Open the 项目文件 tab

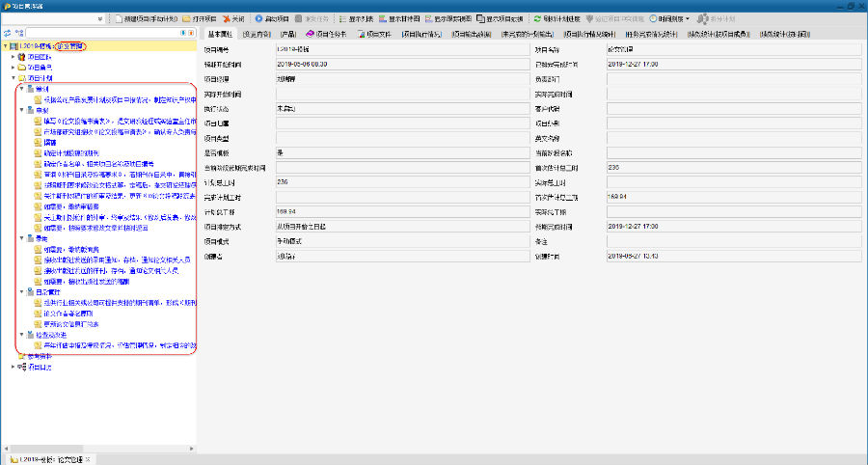(374, 34)
